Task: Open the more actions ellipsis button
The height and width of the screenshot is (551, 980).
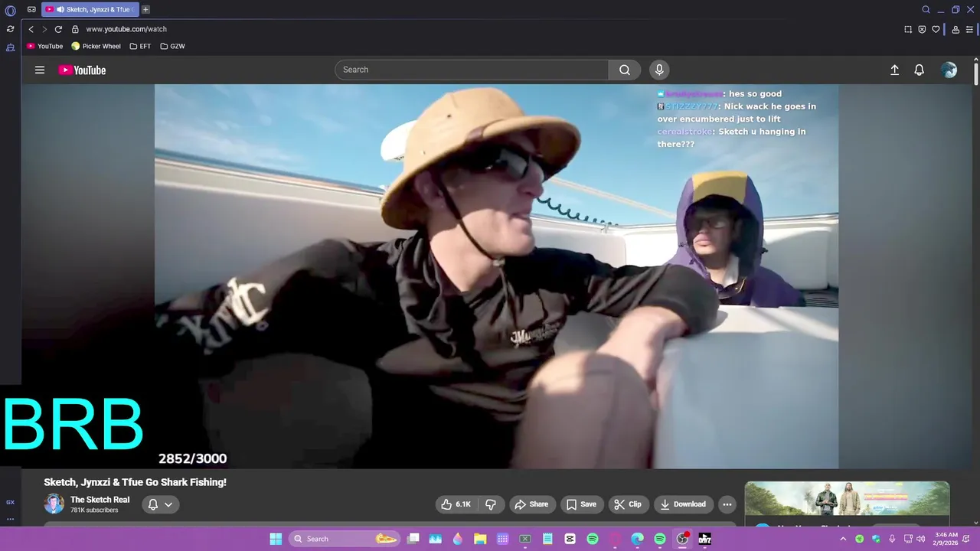Action: point(727,504)
